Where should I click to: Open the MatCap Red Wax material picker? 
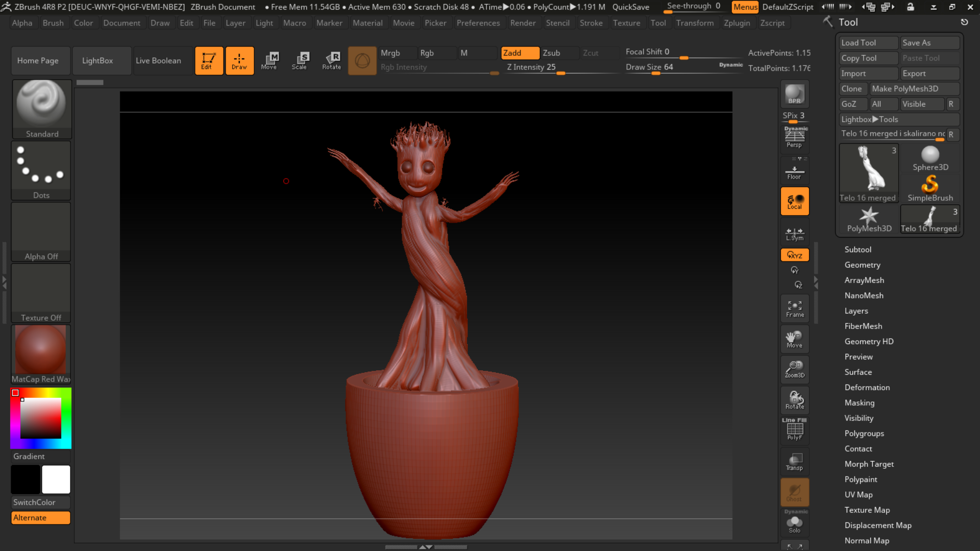[41, 354]
